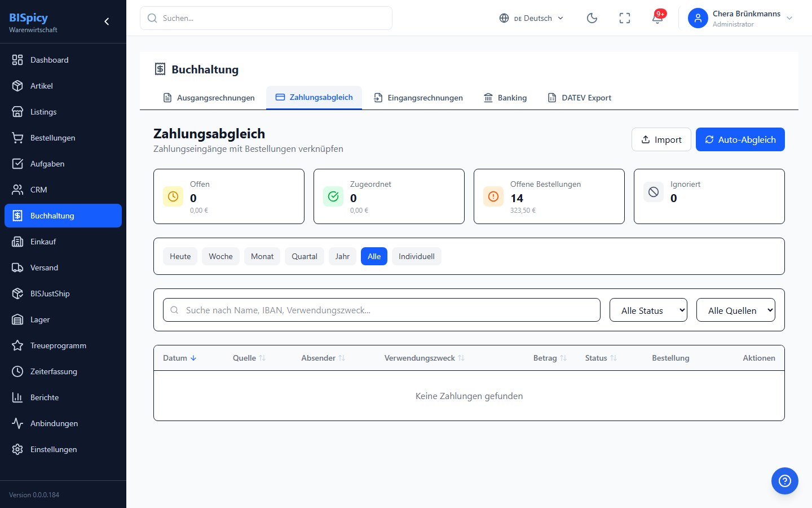Click the Offen clock card icon
812x508 pixels.
(x=173, y=196)
